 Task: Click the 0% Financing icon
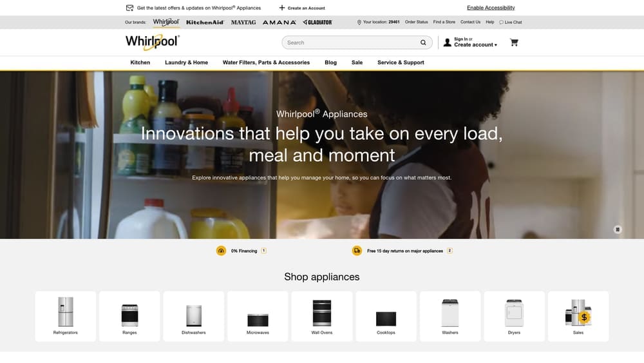point(221,251)
